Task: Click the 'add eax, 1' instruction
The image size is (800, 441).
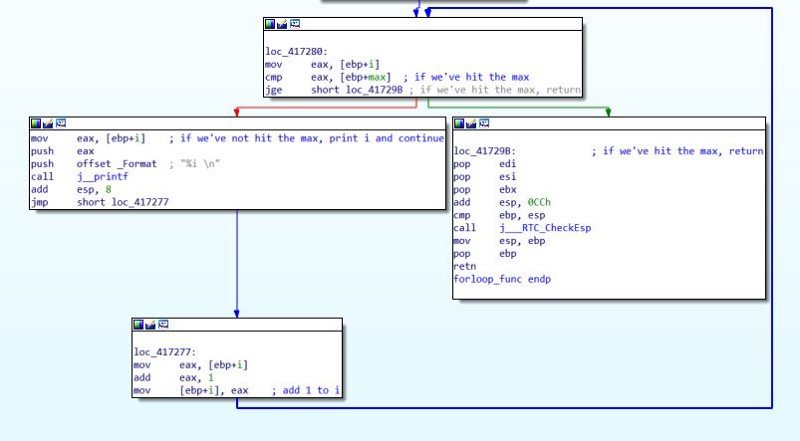Action: 174,378
